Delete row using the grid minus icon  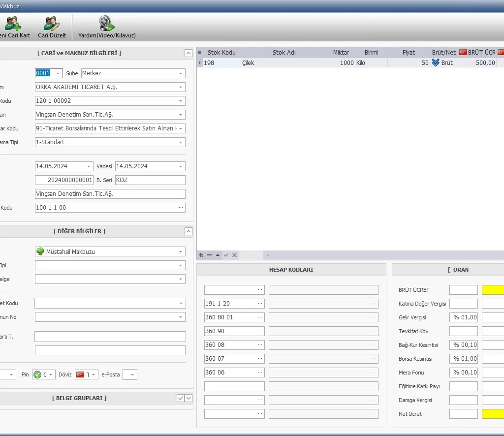click(209, 255)
